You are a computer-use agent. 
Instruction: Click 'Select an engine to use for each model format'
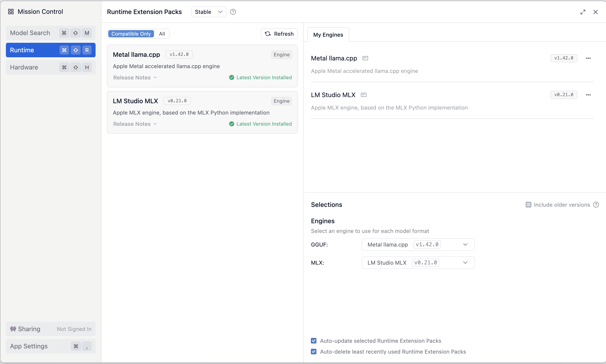pos(370,231)
